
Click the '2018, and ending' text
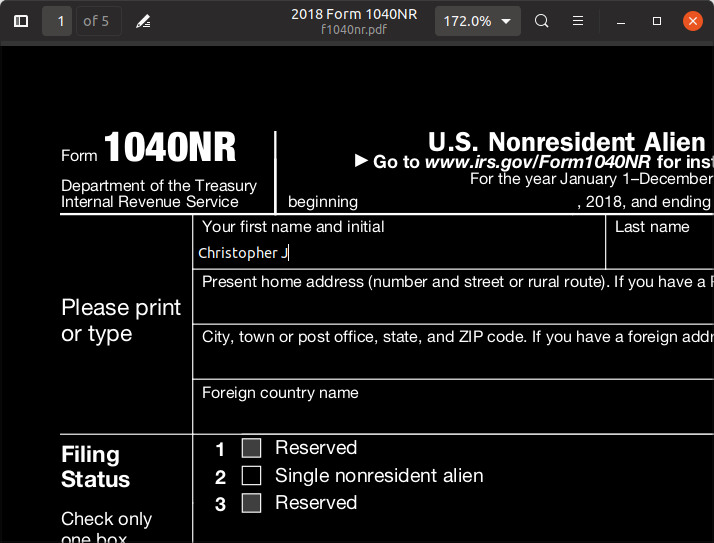click(648, 202)
